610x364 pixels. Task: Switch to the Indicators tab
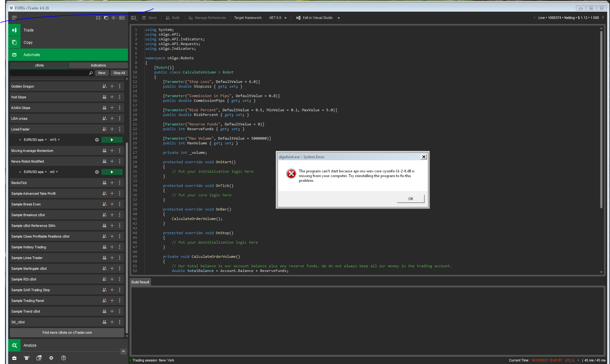[x=98, y=66]
